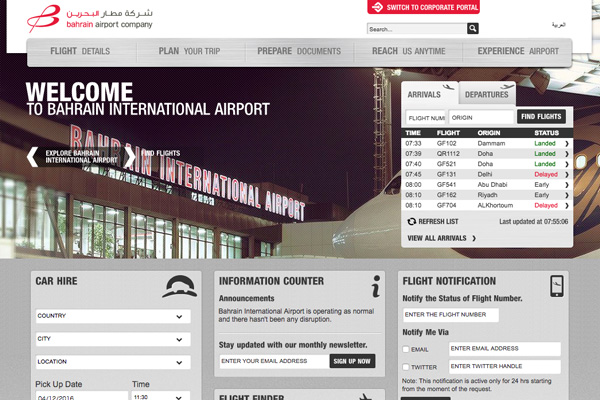600x400 pixels.
Task: Click the 'Delayed' status for GF131
Action: 546,174
